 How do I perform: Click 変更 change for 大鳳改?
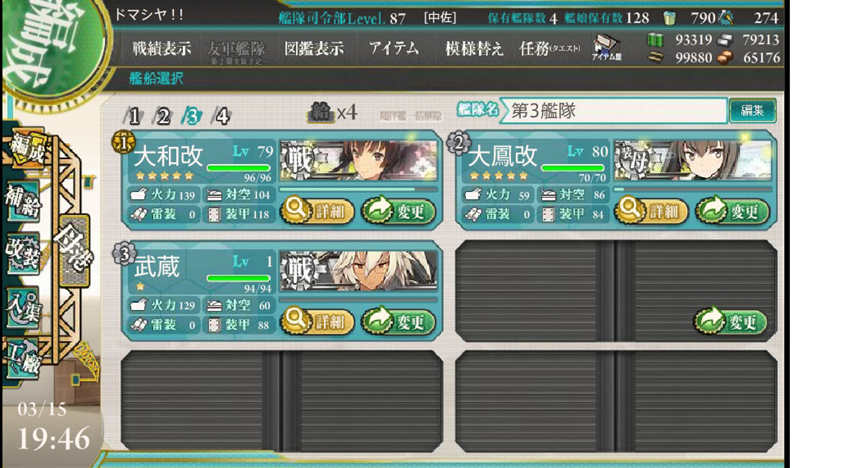733,212
